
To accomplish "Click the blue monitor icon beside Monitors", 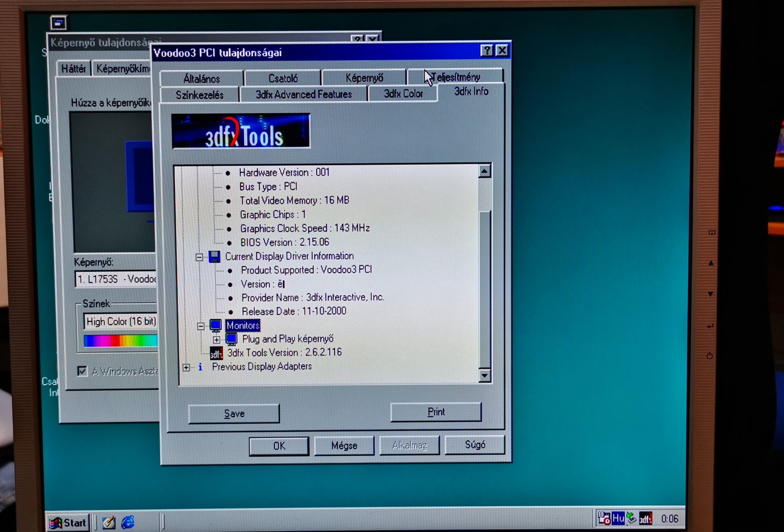I will [x=215, y=326].
